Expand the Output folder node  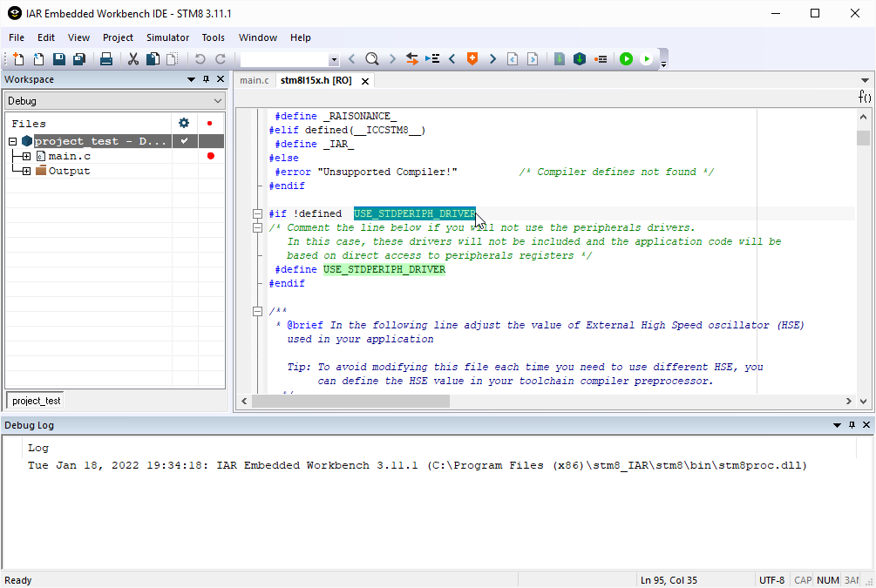[26, 171]
